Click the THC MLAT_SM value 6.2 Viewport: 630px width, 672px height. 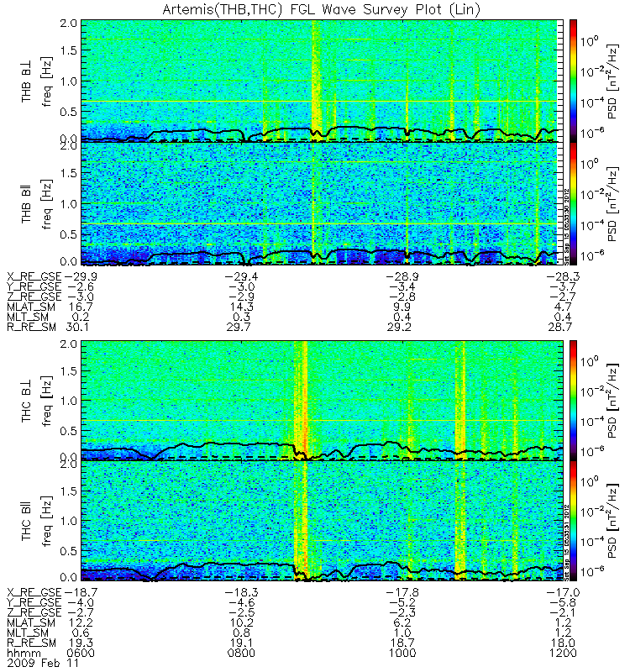[402, 622]
